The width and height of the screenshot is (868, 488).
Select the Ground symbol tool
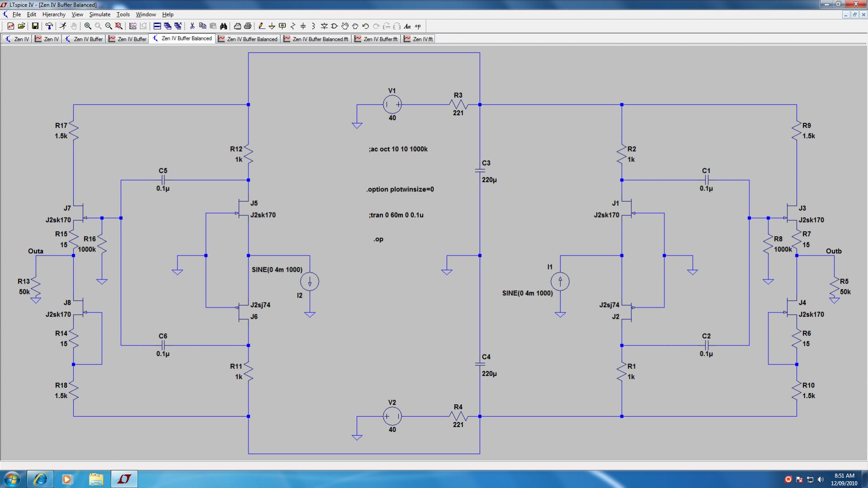[272, 26]
